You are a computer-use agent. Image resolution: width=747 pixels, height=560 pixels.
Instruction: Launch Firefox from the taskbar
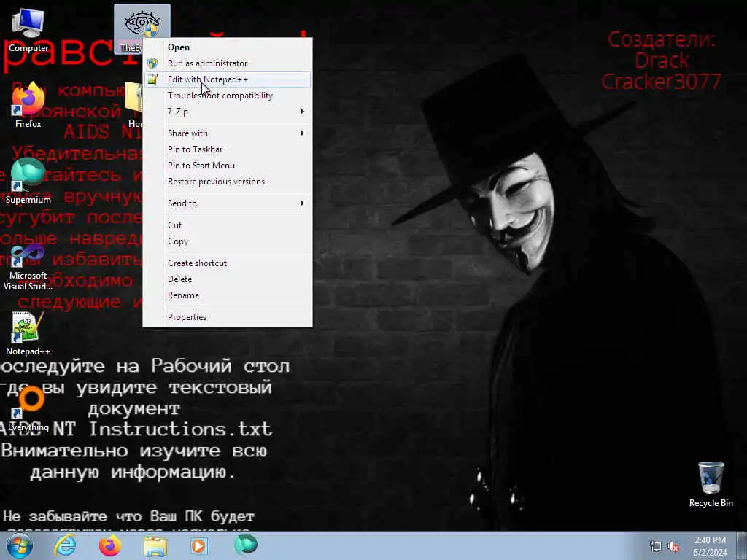tap(110, 545)
